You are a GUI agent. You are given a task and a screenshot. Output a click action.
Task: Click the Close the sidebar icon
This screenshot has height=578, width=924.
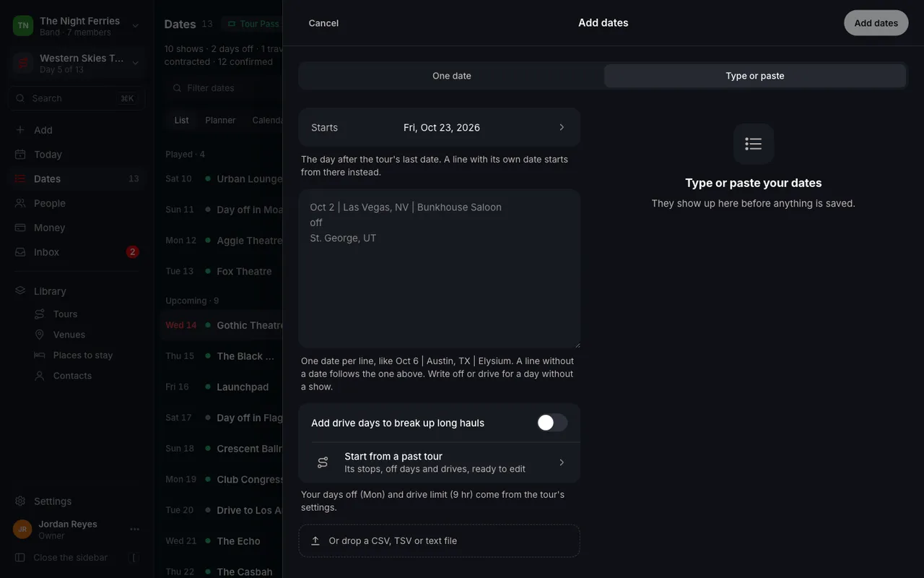(20, 558)
